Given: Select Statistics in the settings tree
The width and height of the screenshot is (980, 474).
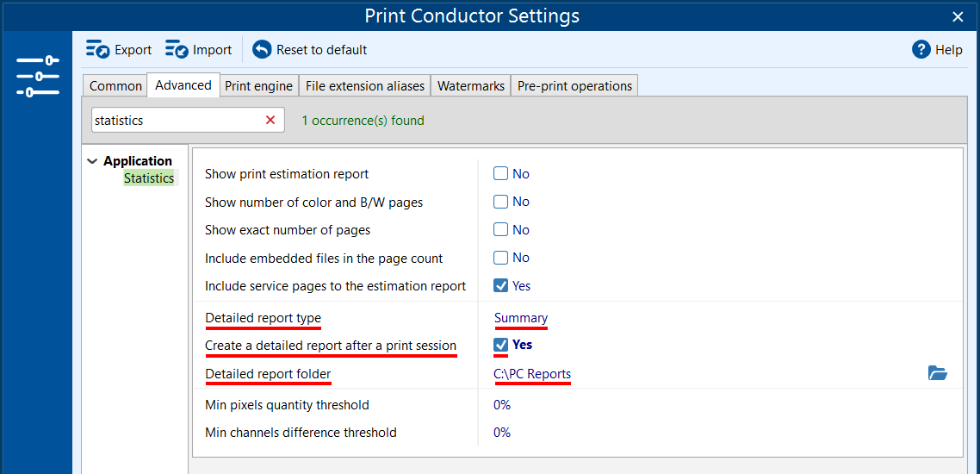Looking at the screenshot, I should [x=149, y=178].
